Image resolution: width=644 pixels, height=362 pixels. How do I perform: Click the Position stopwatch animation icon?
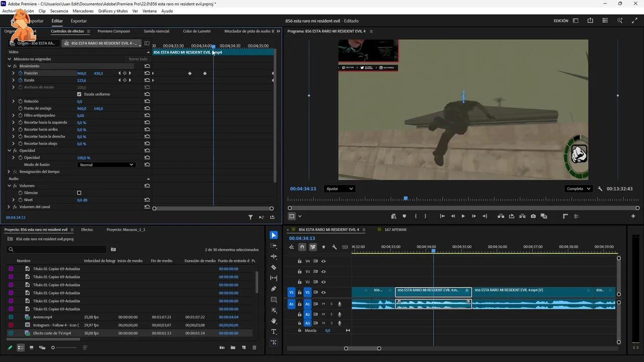click(x=20, y=73)
